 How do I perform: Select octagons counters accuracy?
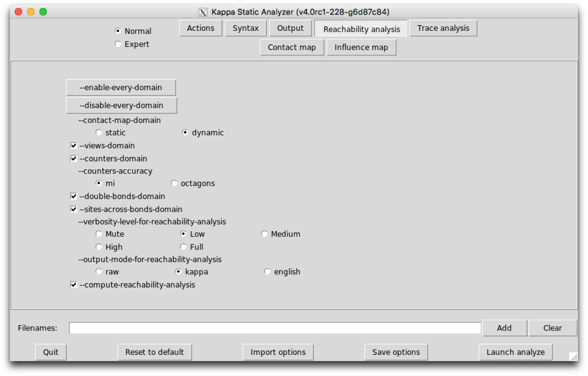[174, 183]
